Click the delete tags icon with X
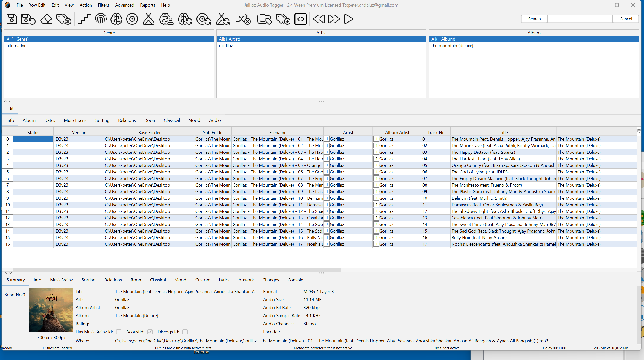 pyautogui.click(x=64, y=19)
